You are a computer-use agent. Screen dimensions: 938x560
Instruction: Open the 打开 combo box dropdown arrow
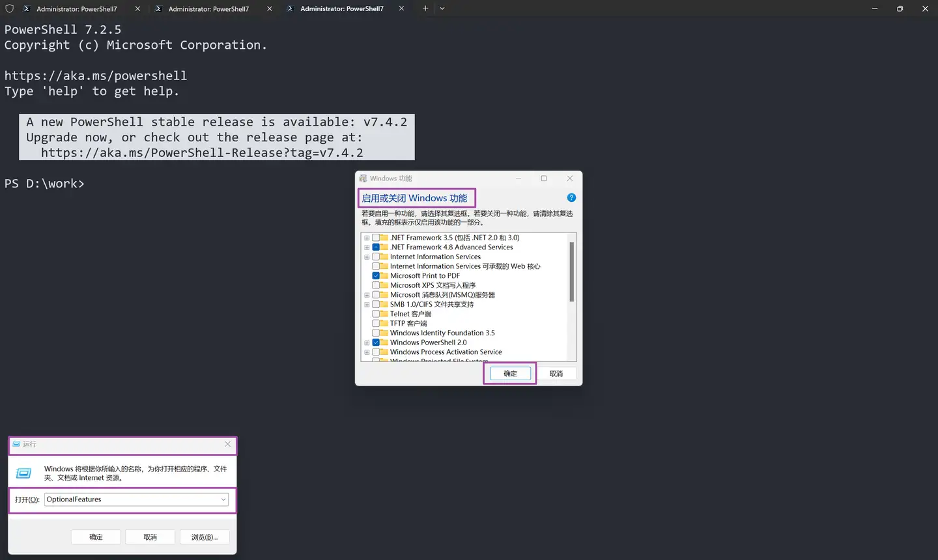click(x=223, y=499)
